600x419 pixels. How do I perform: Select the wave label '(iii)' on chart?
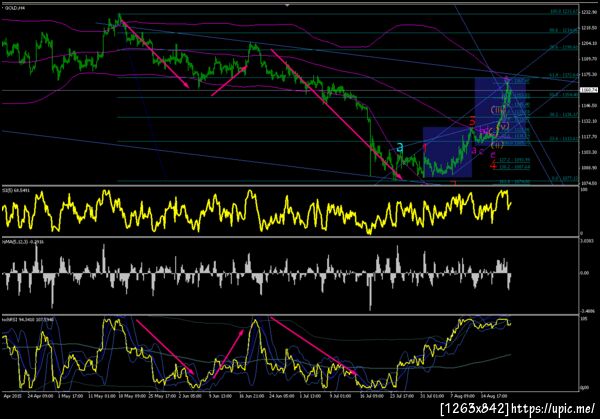coord(498,110)
